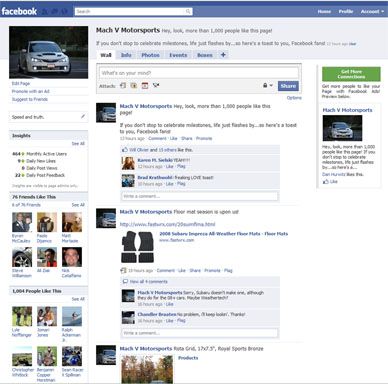Click the thumbs-up Like icon in the ad preview

[326, 182]
